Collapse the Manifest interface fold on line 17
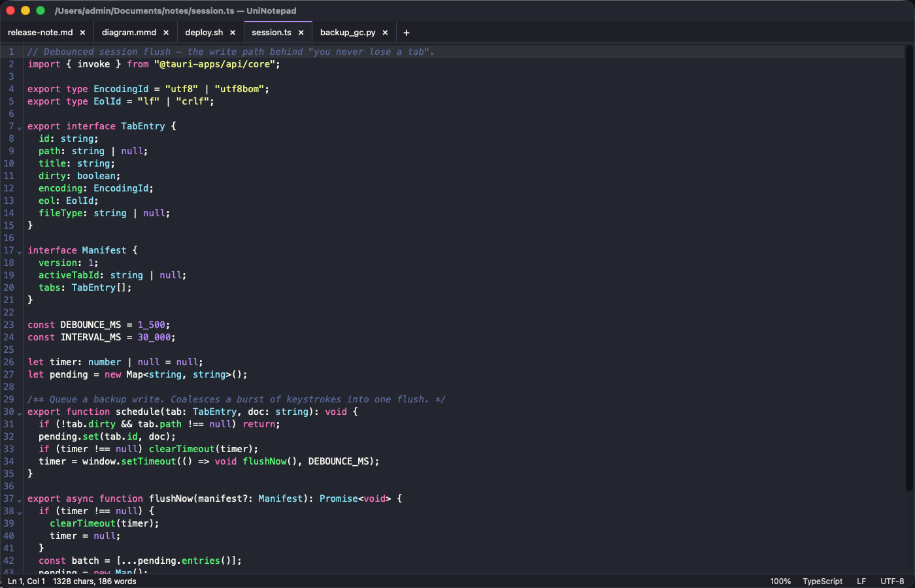 (20, 252)
